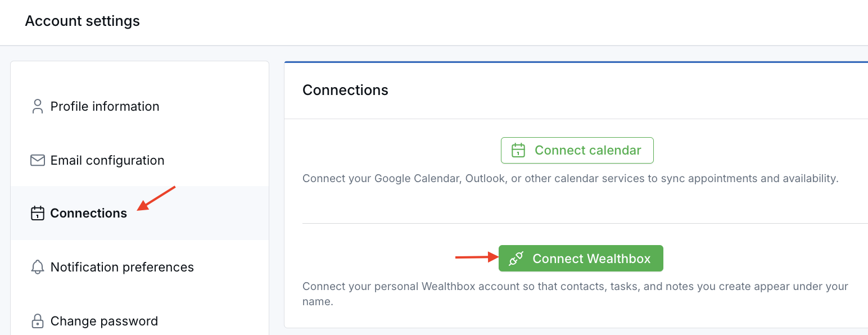Image resolution: width=868 pixels, height=335 pixels.
Task: Click the bell icon for Notification preferences
Action: 37,266
